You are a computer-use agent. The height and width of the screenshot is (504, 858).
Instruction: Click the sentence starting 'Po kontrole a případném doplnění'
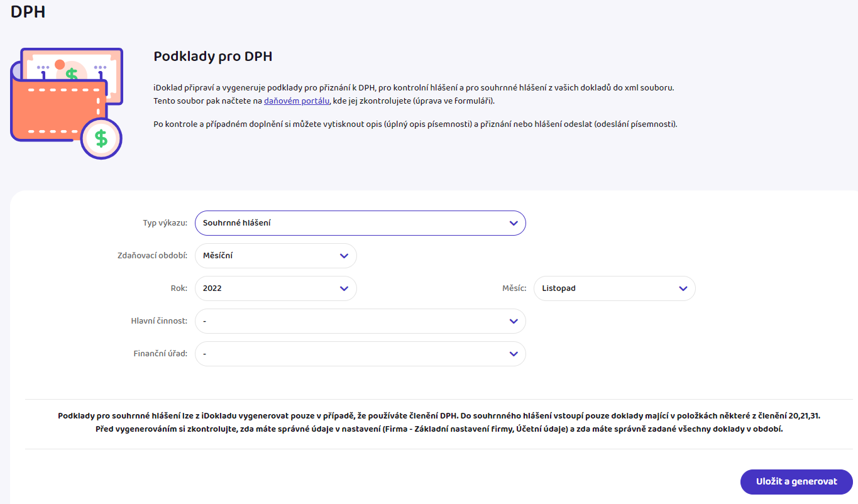point(415,124)
